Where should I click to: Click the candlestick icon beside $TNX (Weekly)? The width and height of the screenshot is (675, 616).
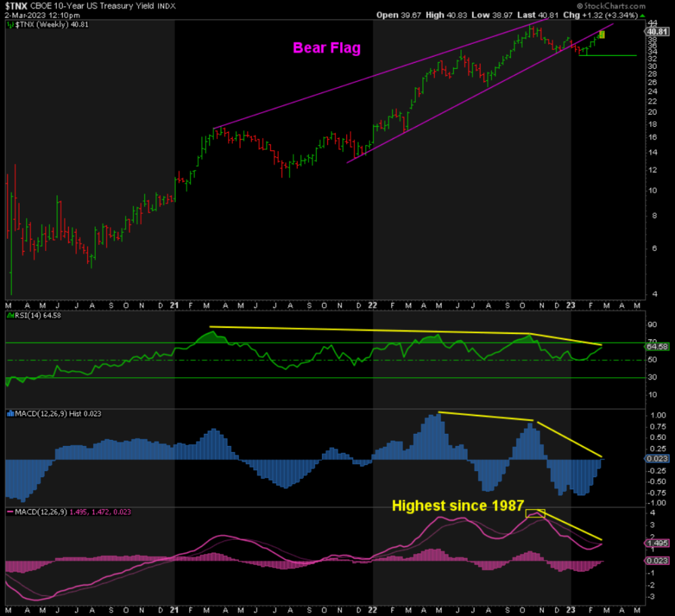pyautogui.click(x=10, y=25)
